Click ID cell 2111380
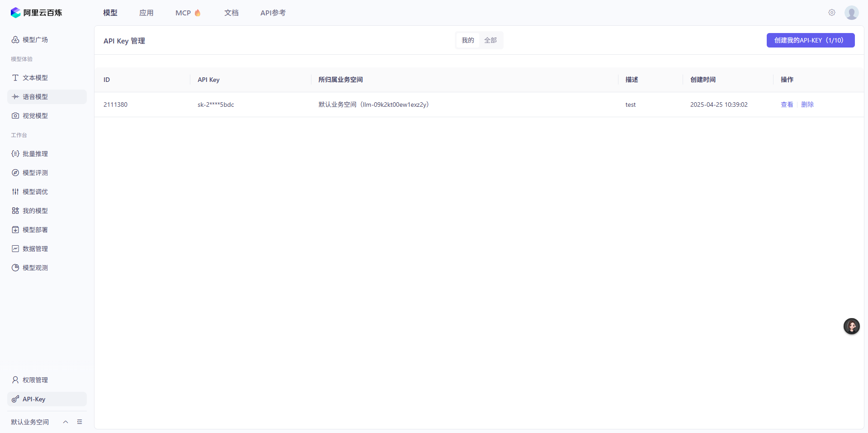The width and height of the screenshot is (868, 433). (x=115, y=105)
